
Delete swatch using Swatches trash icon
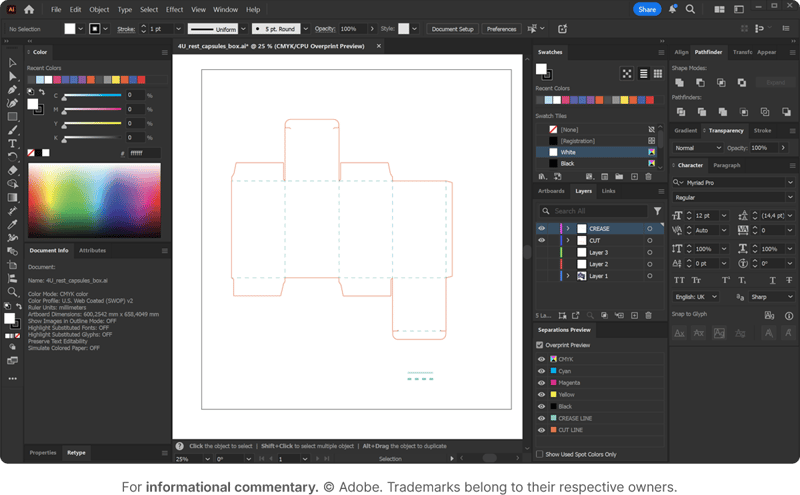(648, 177)
